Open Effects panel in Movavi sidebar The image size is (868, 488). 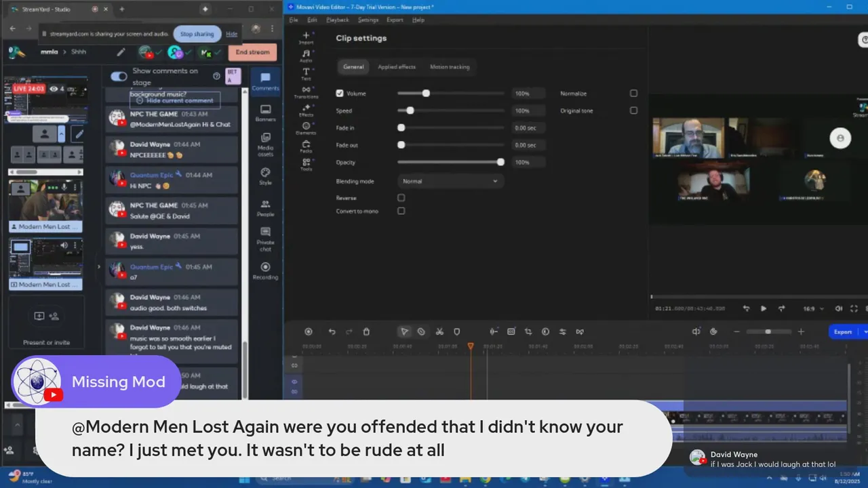point(306,110)
